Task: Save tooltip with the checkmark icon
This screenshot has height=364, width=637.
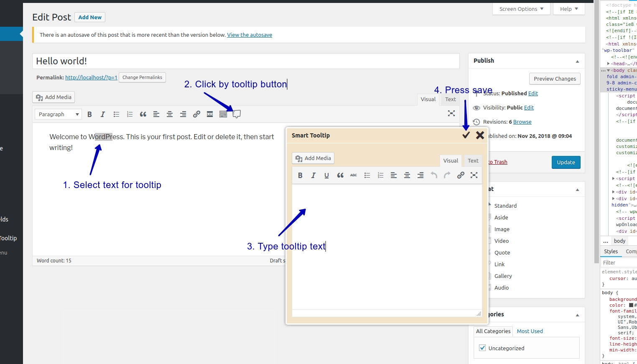Action: click(466, 135)
